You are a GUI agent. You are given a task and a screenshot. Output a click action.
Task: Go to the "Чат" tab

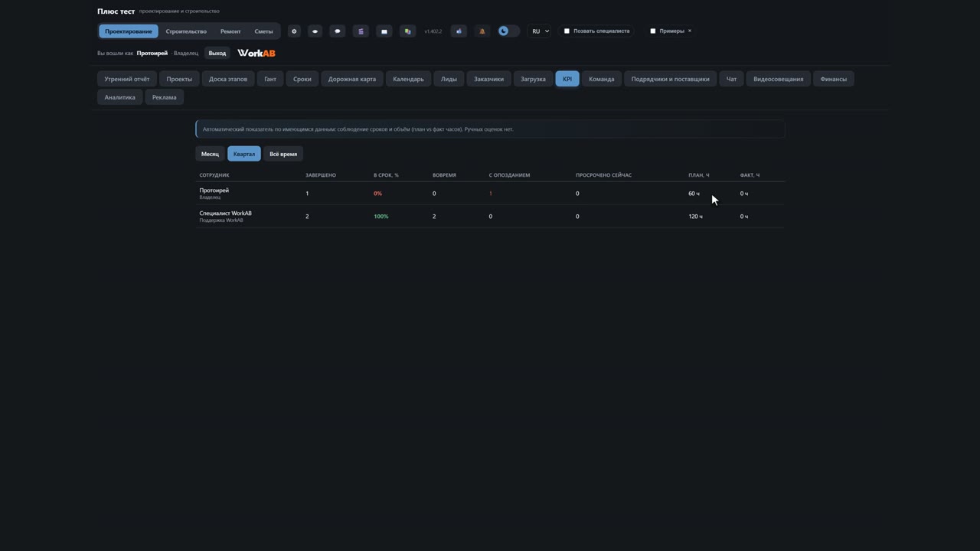point(732,79)
